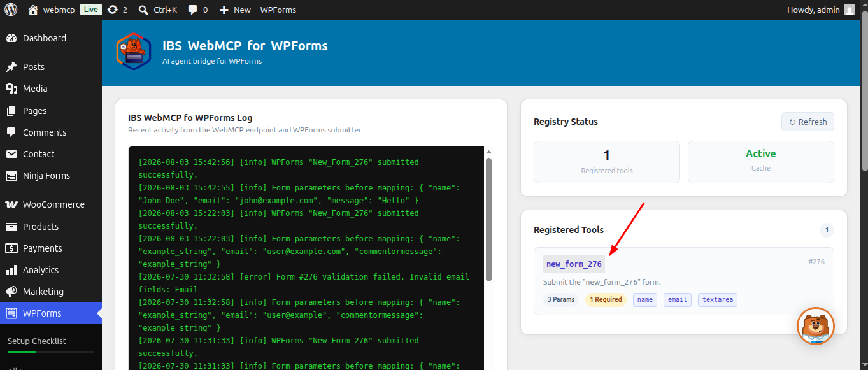The image size is (868, 370).
Task: Click the 3 Params badge
Action: (561, 299)
